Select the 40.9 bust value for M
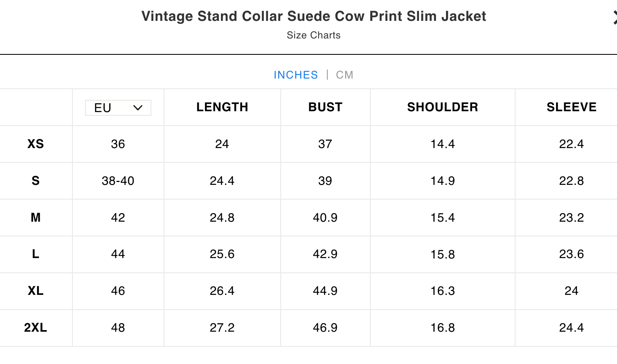The width and height of the screenshot is (617, 364). click(x=325, y=218)
